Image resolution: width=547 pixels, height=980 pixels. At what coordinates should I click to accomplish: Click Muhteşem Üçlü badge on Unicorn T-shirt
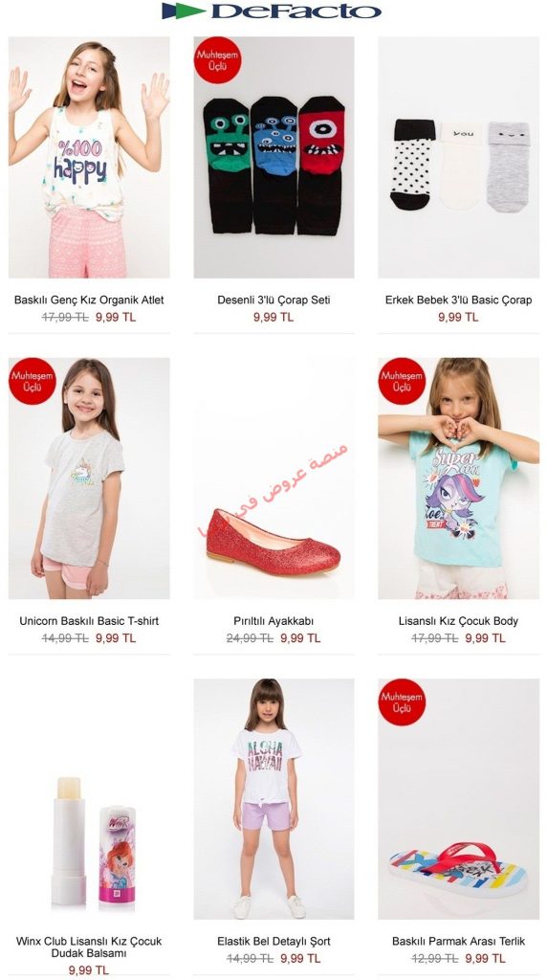(x=32, y=381)
